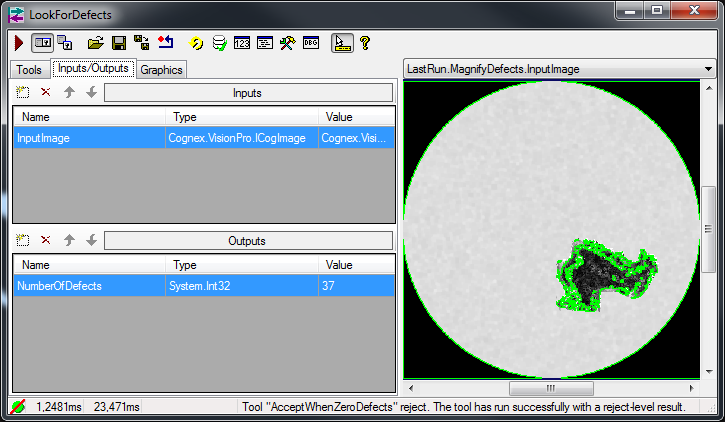The height and width of the screenshot is (422, 725).
Task: Select the NumberOfDefects output row
Action: click(x=89, y=286)
